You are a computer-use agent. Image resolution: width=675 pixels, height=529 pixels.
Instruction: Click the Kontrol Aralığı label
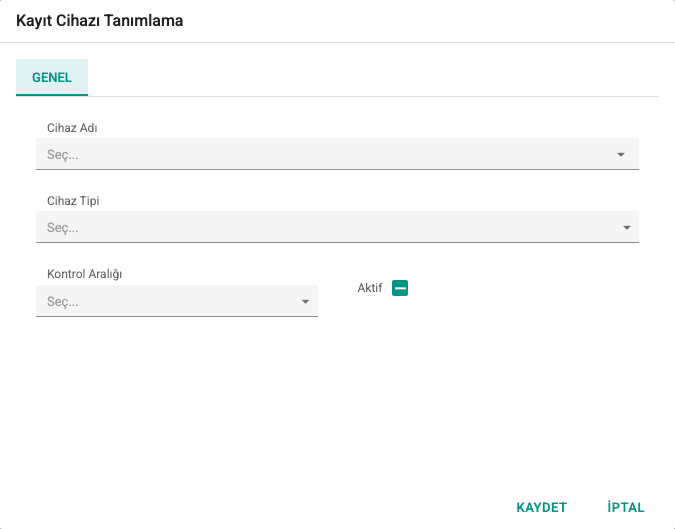(84, 274)
